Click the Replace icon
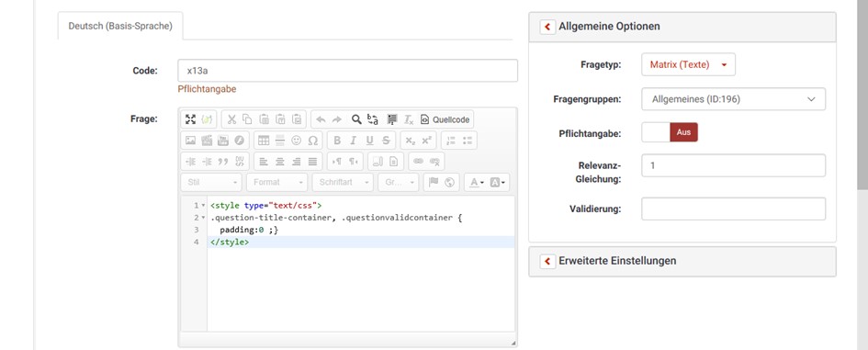 click(x=373, y=119)
